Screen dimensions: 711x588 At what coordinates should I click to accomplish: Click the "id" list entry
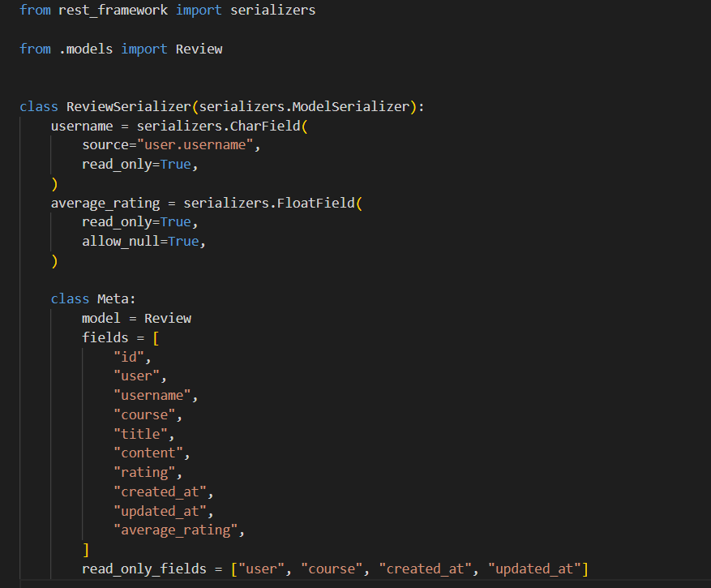tap(129, 357)
